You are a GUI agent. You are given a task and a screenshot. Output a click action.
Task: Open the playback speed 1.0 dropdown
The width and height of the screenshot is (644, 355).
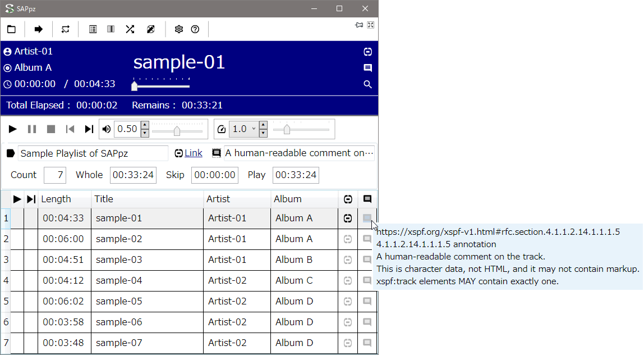pyautogui.click(x=244, y=129)
